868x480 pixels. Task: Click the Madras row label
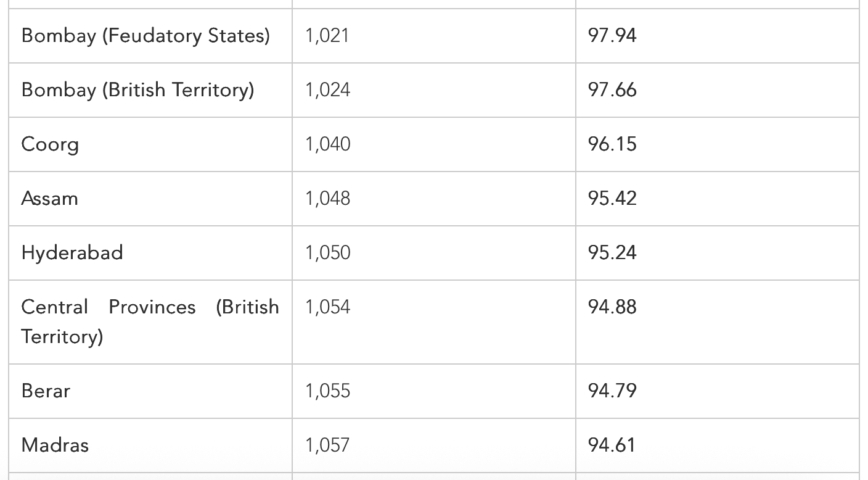point(55,445)
